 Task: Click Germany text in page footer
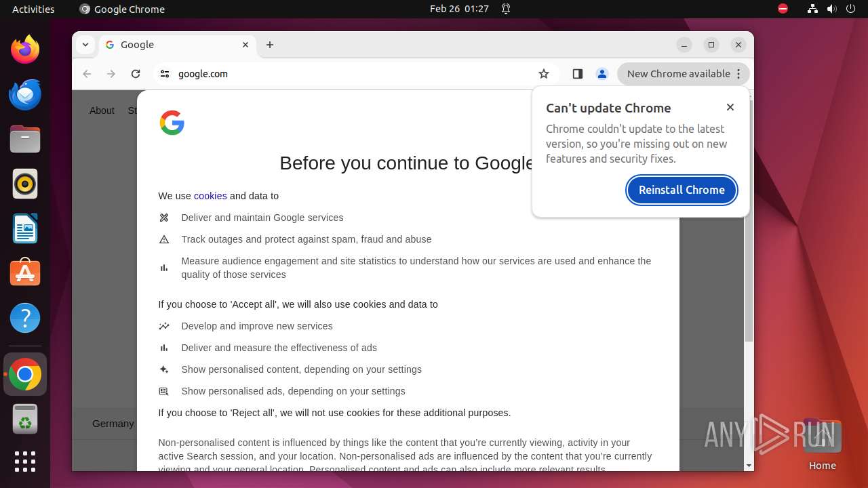113,424
